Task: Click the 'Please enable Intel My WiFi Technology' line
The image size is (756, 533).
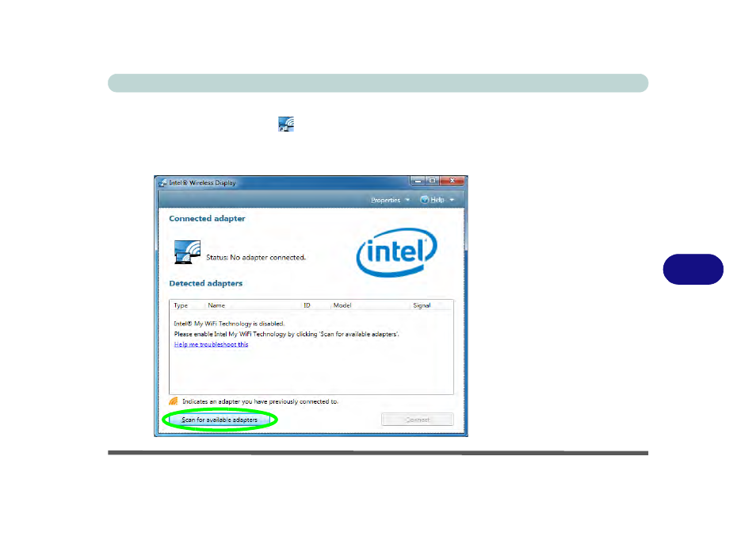Action: (286, 334)
